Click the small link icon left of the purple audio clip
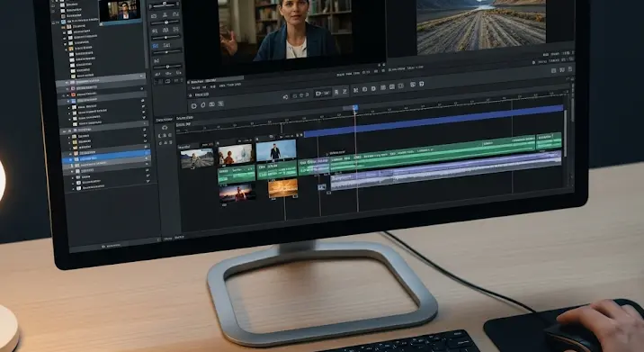The height and width of the screenshot is (352, 644). [322, 187]
